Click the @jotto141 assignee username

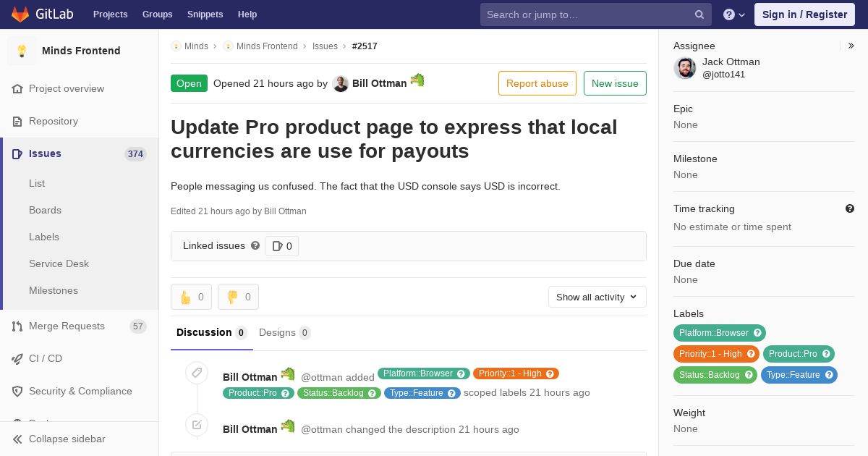click(x=723, y=75)
